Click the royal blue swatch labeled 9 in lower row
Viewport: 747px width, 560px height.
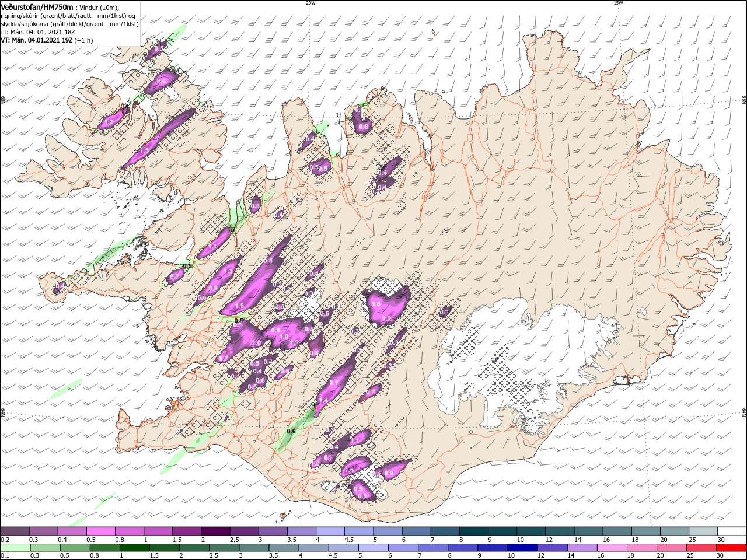point(492,548)
